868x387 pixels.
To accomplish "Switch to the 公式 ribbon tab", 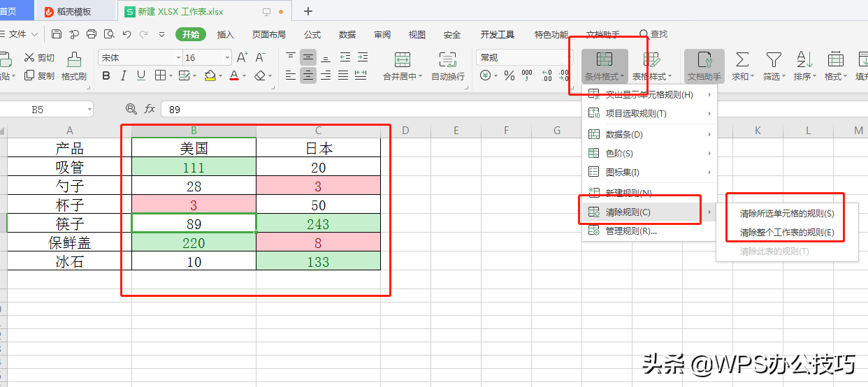I will coord(312,34).
